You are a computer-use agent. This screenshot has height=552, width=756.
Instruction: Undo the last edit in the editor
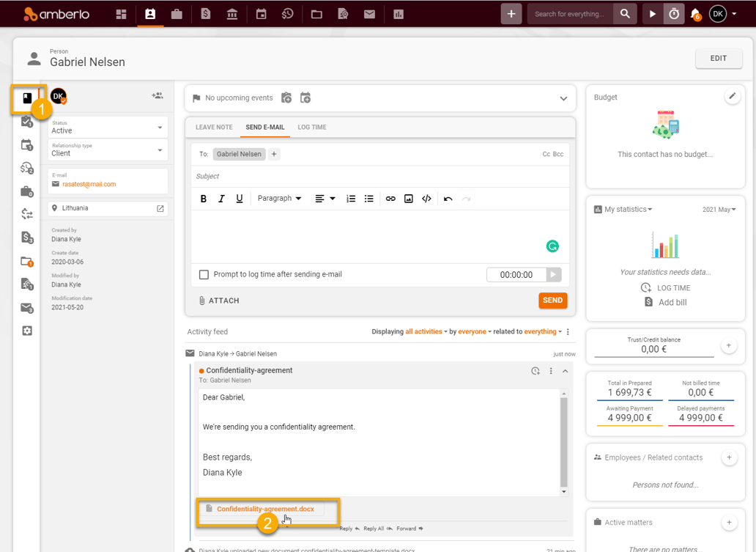point(446,198)
